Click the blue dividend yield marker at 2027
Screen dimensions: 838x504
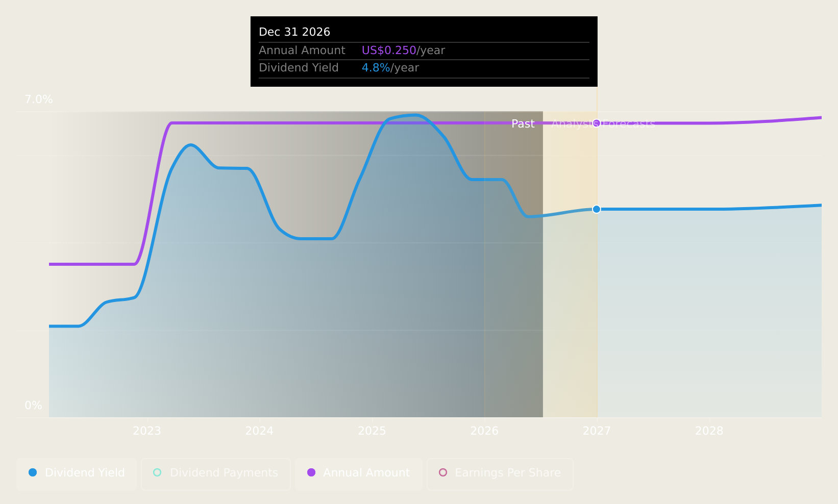(597, 209)
